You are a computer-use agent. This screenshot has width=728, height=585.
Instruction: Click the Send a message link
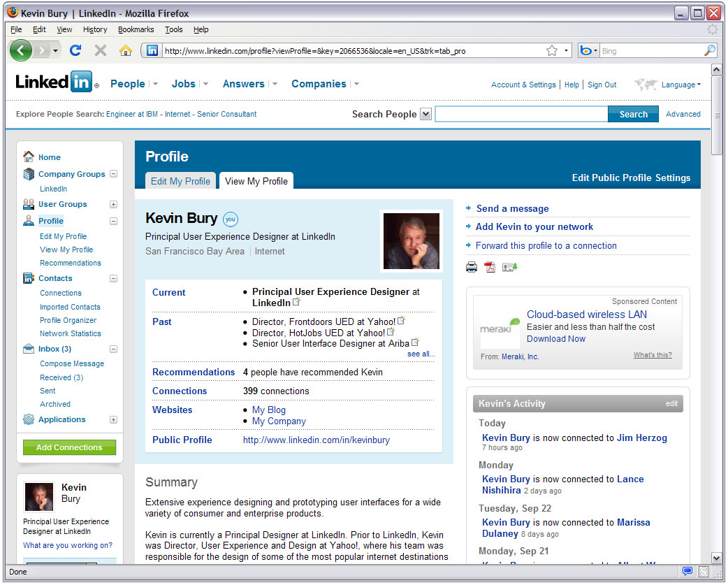tap(513, 208)
